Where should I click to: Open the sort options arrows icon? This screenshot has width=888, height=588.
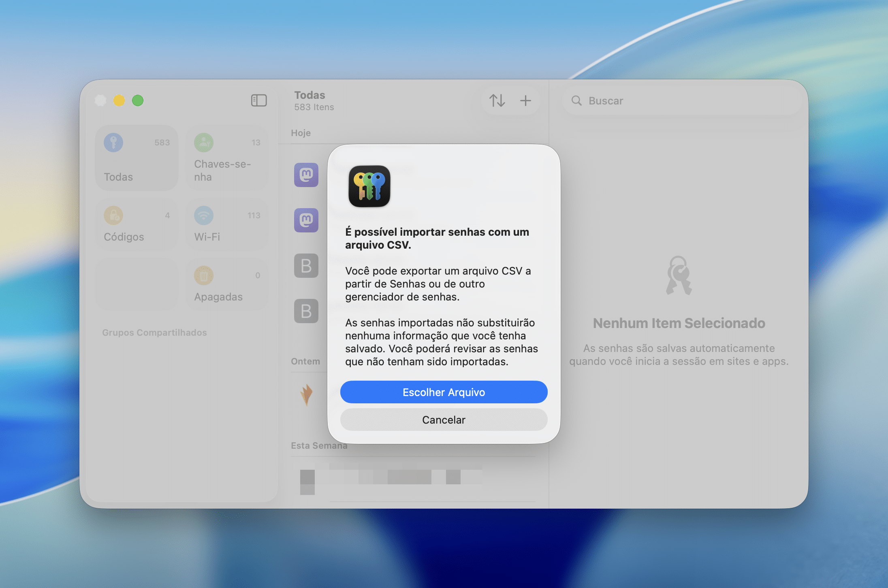coord(497,100)
